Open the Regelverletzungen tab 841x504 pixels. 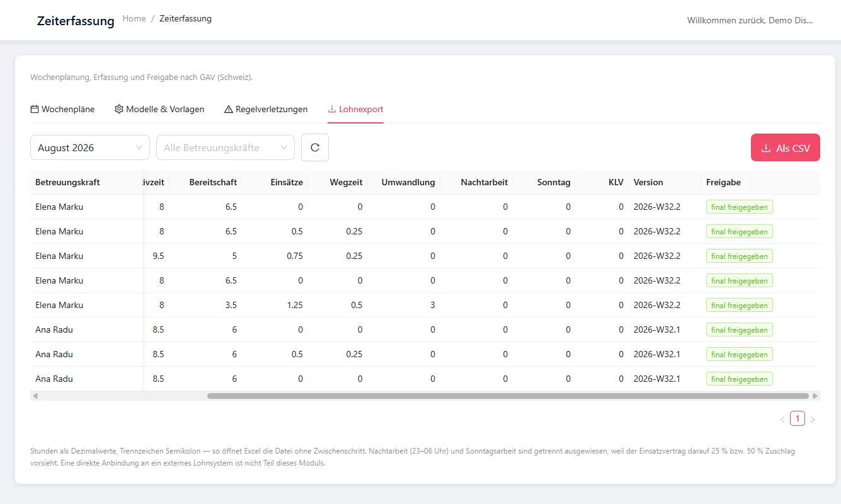point(266,109)
